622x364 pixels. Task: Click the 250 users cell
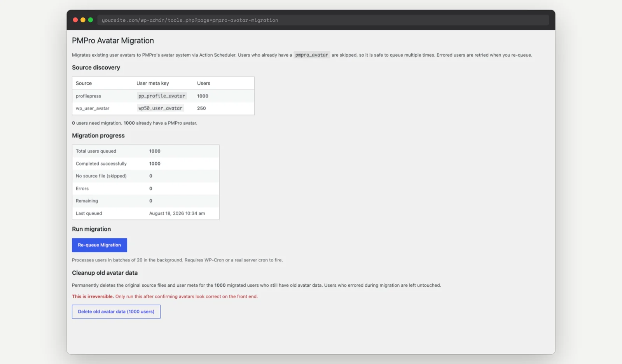pyautogui.click(x=201, y=108)
